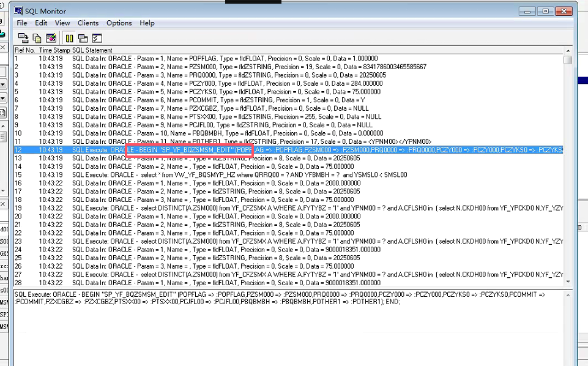Click the Clear log eraser icon
The height and width of the screenshot is (366, 588).
(51, 38)
